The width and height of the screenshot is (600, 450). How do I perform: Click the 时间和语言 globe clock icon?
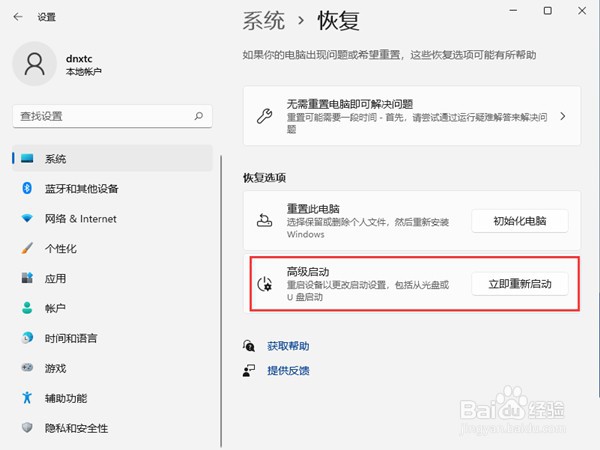tap(27, 338)
